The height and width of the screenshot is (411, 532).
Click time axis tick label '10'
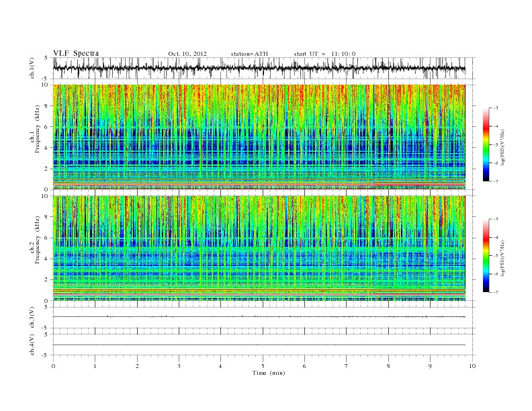pos(472,366)
